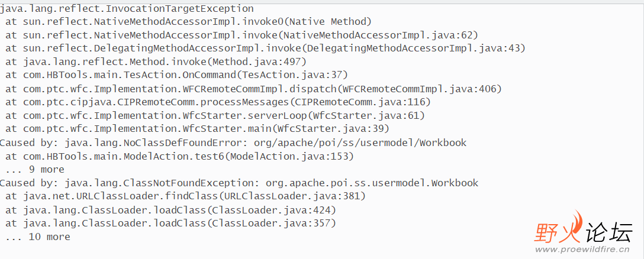Screen dimensions: 644x259
Task: Click the "... 9 more" line
Action: pos(34,170)
